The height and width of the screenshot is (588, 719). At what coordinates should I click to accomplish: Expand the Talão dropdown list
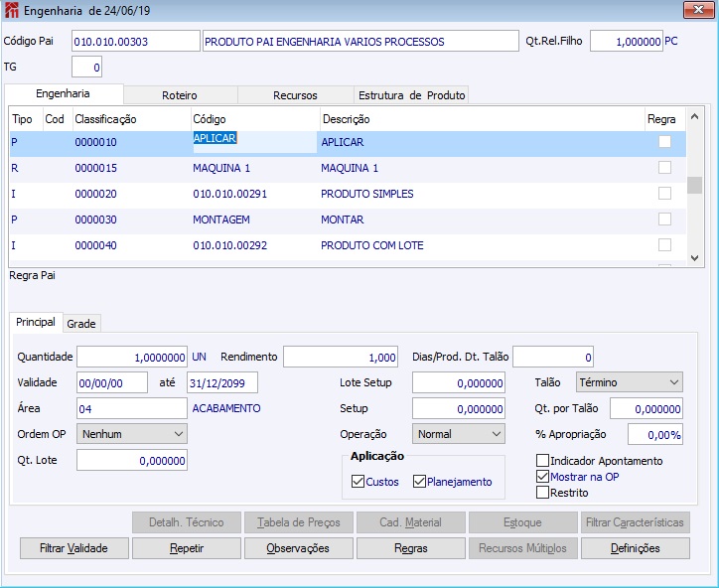[x=629, y=382]
